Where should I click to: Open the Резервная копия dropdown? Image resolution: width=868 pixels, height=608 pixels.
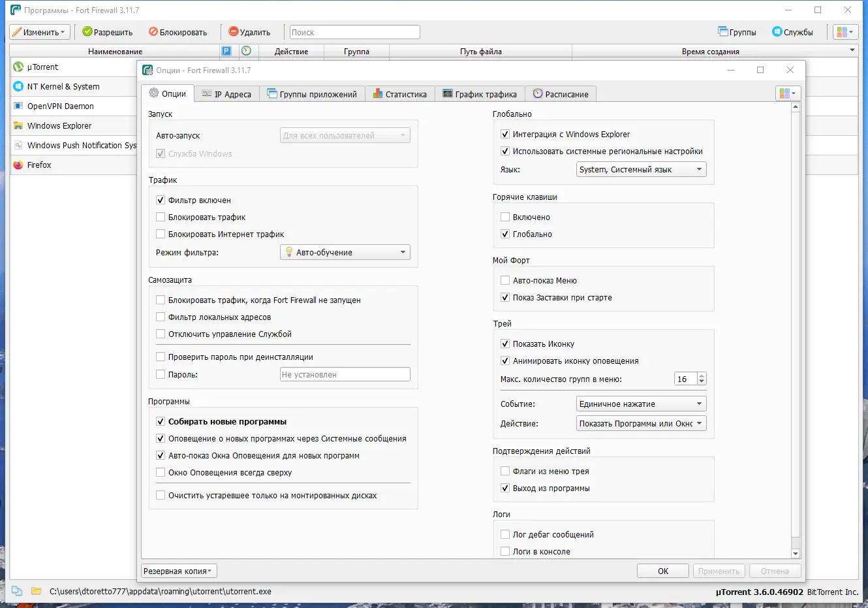click(x=179, y=571)
